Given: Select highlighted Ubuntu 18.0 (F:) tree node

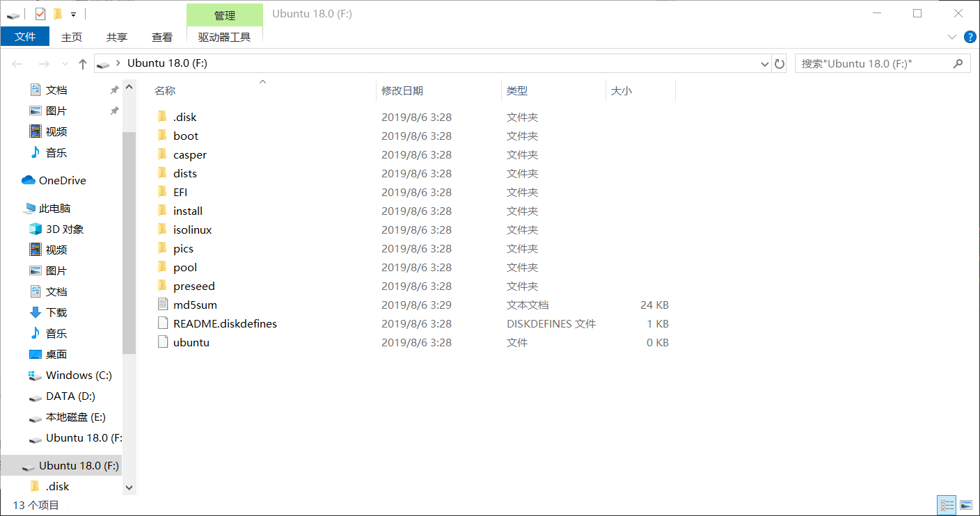Looking at the screenshot, I should click(61, 465).
